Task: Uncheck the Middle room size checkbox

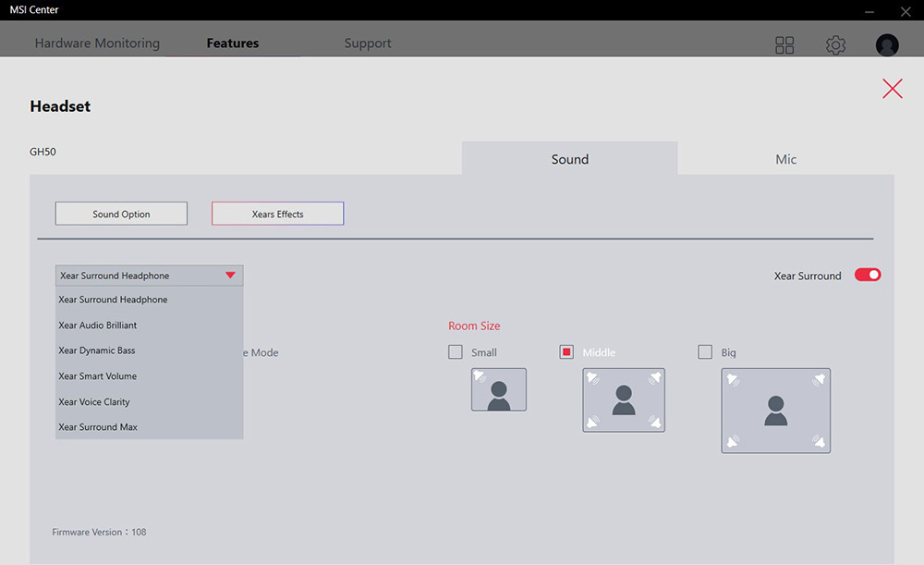Action: 566,352
